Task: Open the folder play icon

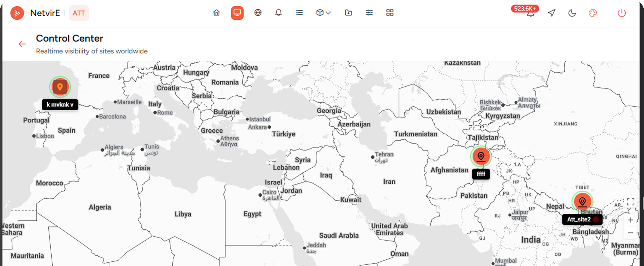Action: coord(348,13)
